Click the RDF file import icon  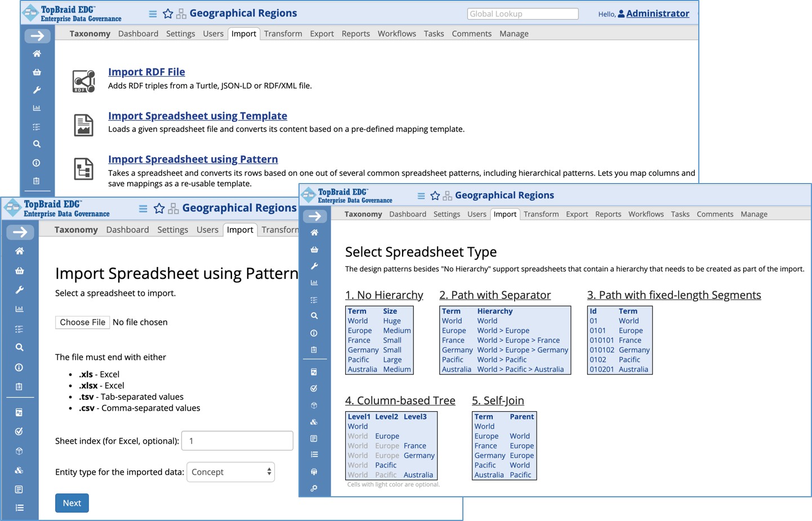84,81
